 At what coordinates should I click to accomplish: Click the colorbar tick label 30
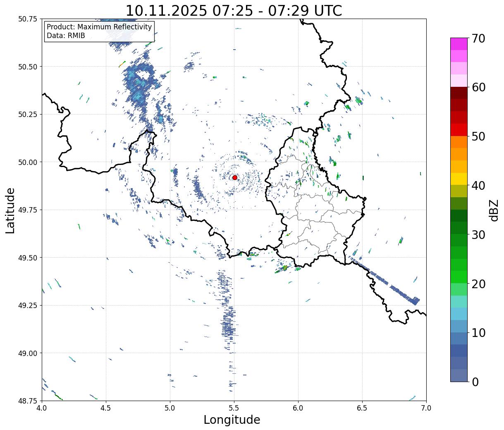click(478, 235)
